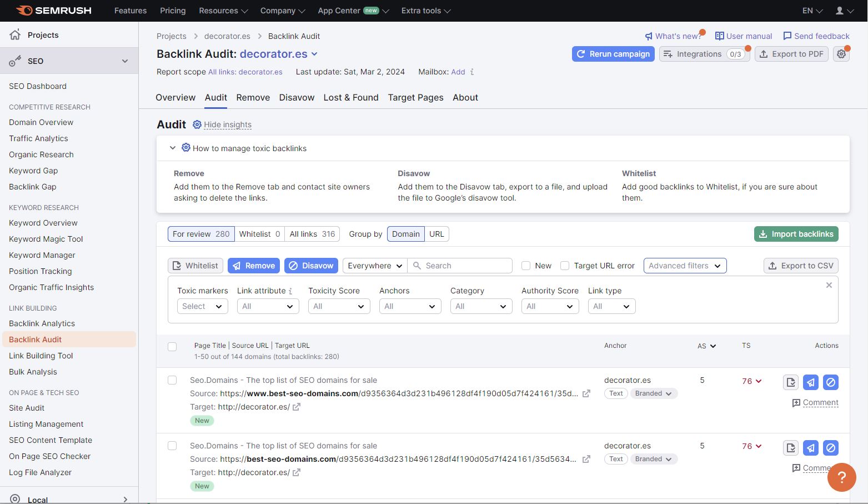
Task: Check the select-all checkbox in table header
Action: pos(172,347)
